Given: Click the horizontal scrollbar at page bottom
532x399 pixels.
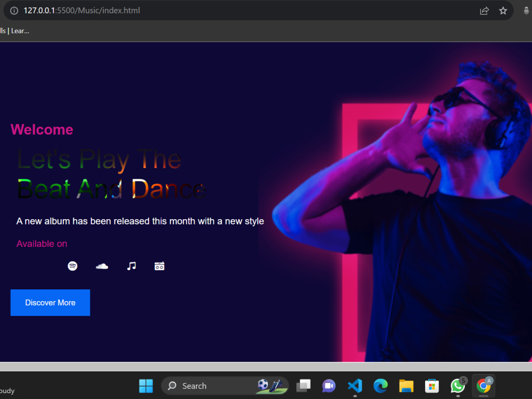Looking at the screenshot, I should coord(266,367).
